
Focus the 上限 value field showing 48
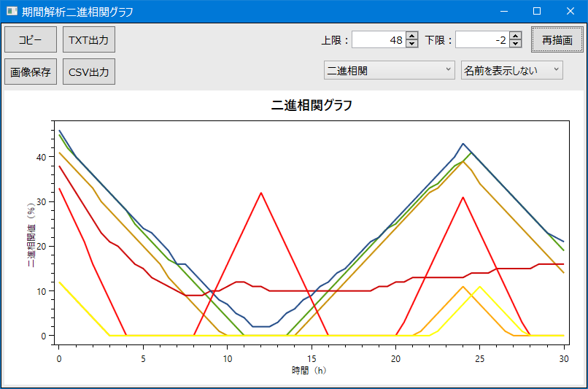(x=379, y=39)
